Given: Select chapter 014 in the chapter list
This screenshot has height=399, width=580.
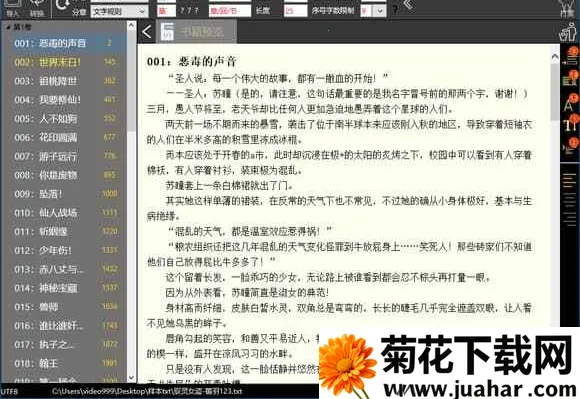Looking at the screenshot, I should click(x=64, y=288).
